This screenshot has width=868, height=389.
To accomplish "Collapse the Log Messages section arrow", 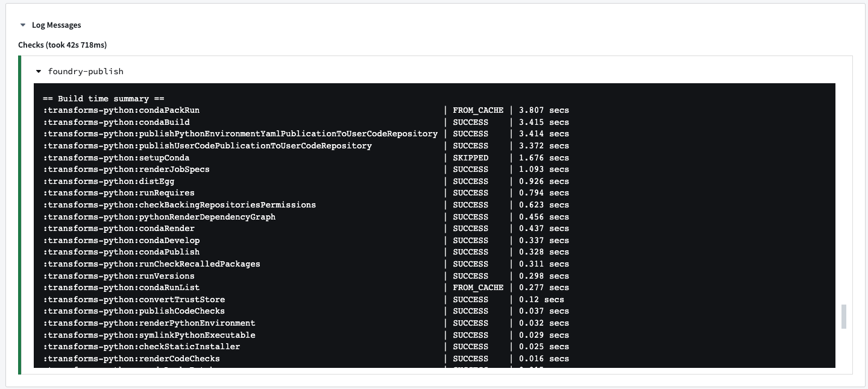I will tap(23, 25).
